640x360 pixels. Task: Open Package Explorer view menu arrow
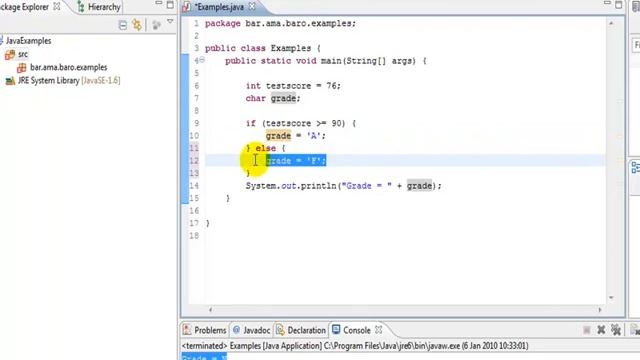[x=170, y=22]
